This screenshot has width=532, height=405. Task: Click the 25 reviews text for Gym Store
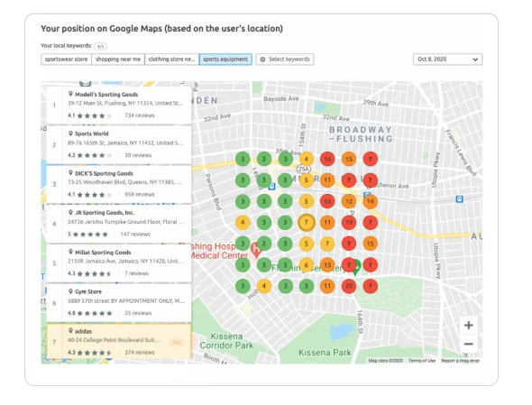[138, 313]
